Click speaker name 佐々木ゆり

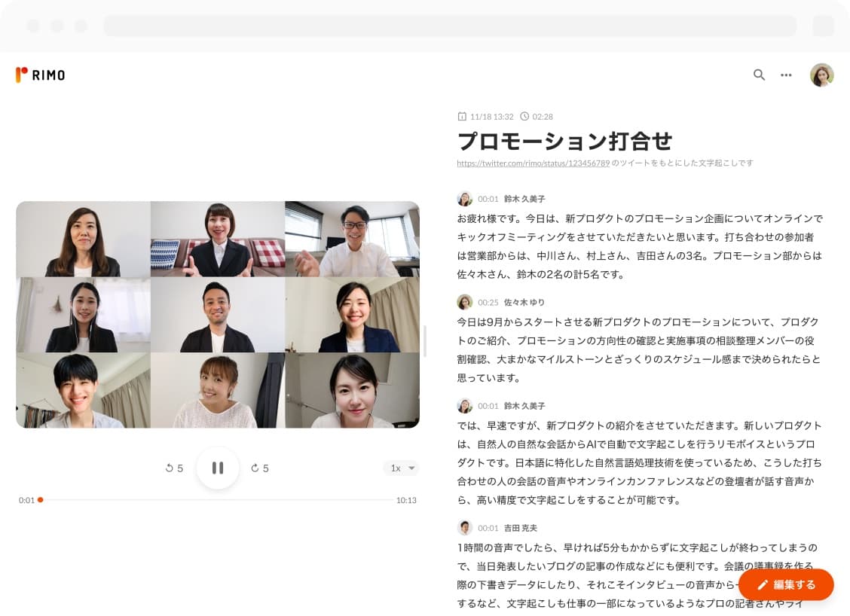(x=524, y=302)
